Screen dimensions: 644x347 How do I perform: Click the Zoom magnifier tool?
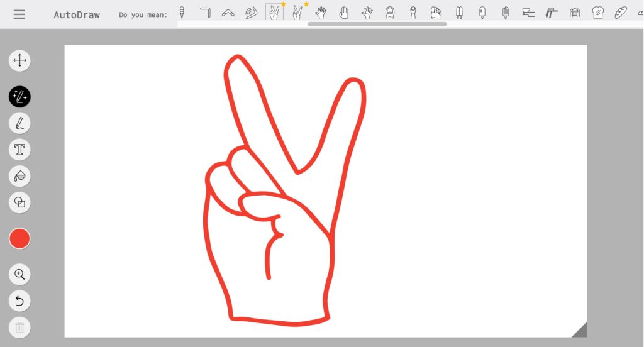click(19, 274)
